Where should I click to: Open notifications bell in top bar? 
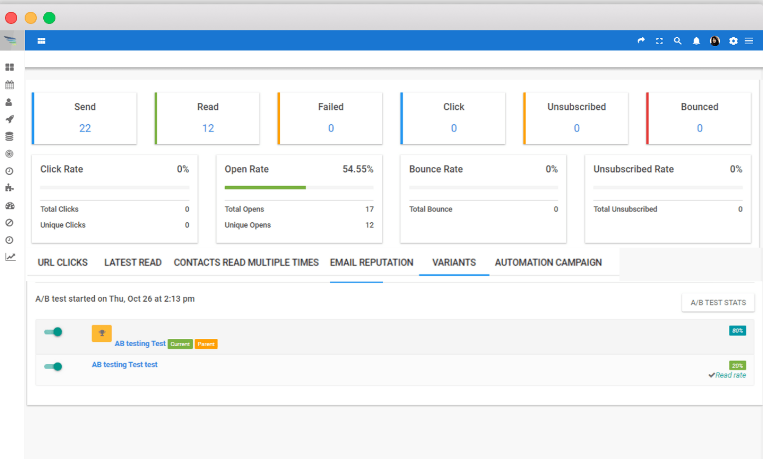[696, 41]
